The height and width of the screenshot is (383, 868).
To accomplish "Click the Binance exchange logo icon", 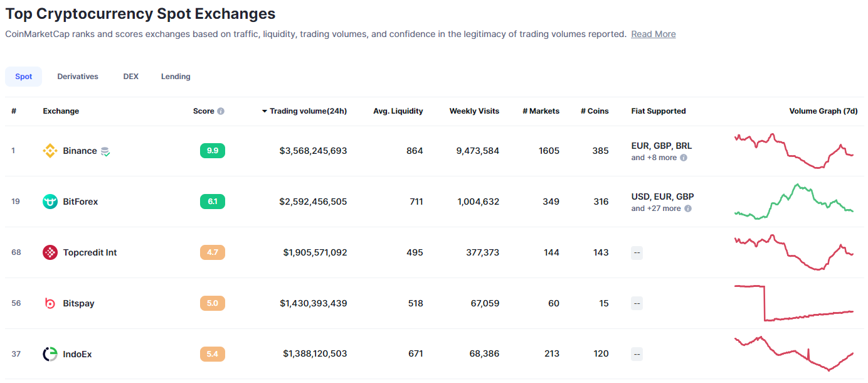I will [x=50, y=151].
